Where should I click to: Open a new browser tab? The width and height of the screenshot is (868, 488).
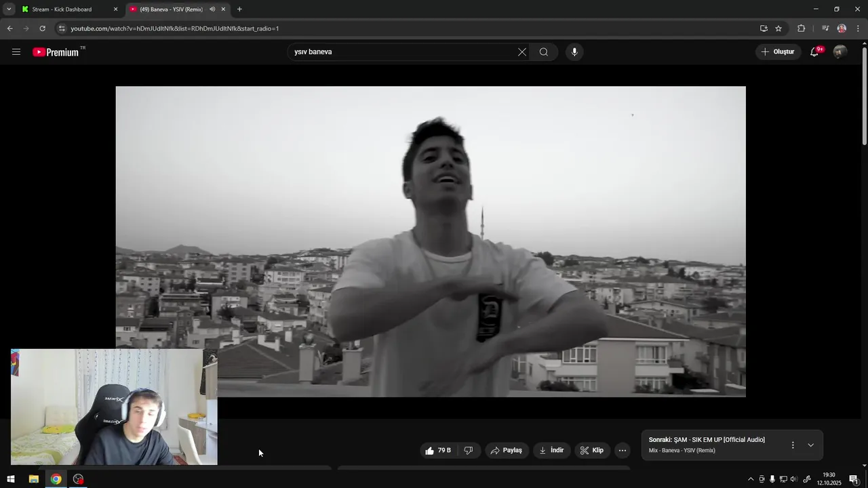[x=239, y=9]
